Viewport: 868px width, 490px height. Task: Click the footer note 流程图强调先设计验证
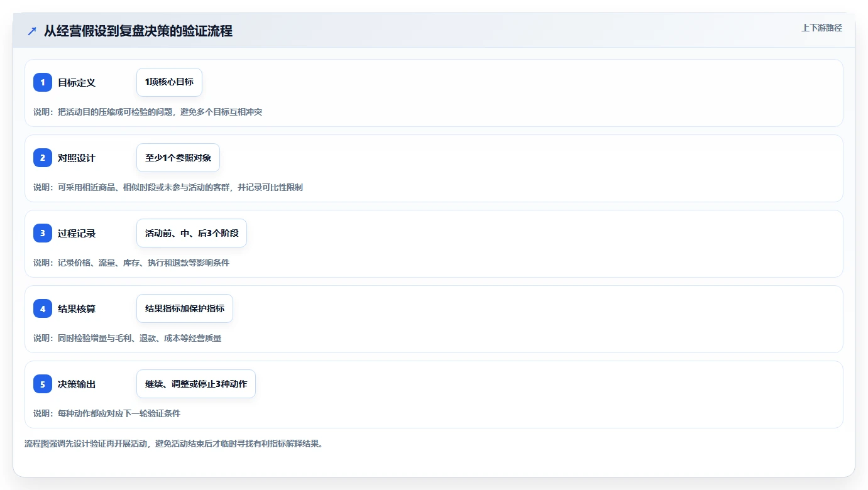pyautogui.click(x=173, y=444)
